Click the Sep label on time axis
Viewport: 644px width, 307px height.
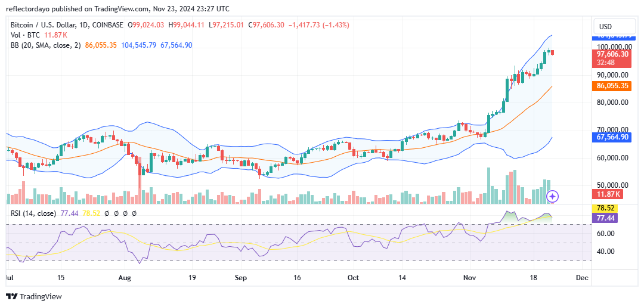pyautogui.click(x=241, y=278)
